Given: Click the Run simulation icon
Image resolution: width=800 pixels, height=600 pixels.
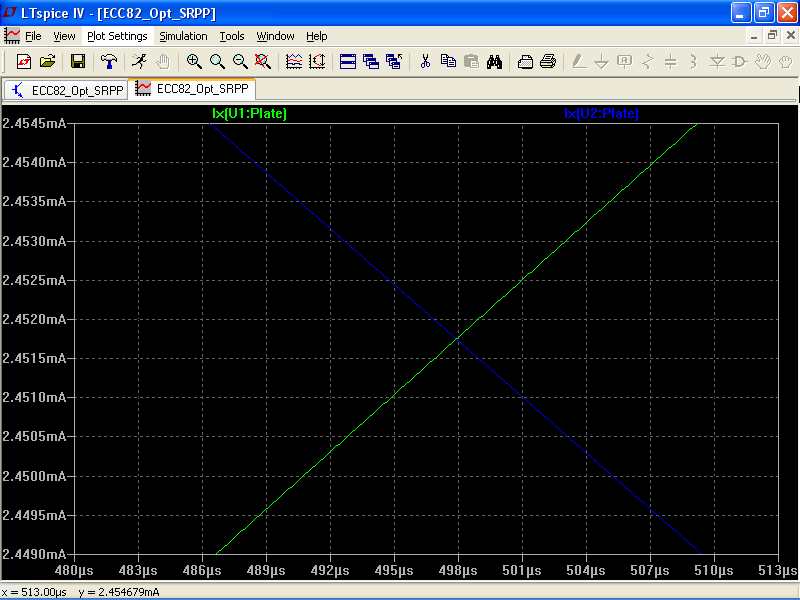Looking at the screenshot, I should pyautogui.click(x=139, y=62).
